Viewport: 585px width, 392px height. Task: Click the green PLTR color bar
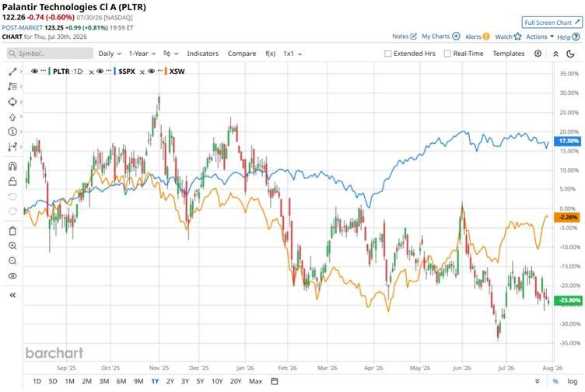point(50,71)
